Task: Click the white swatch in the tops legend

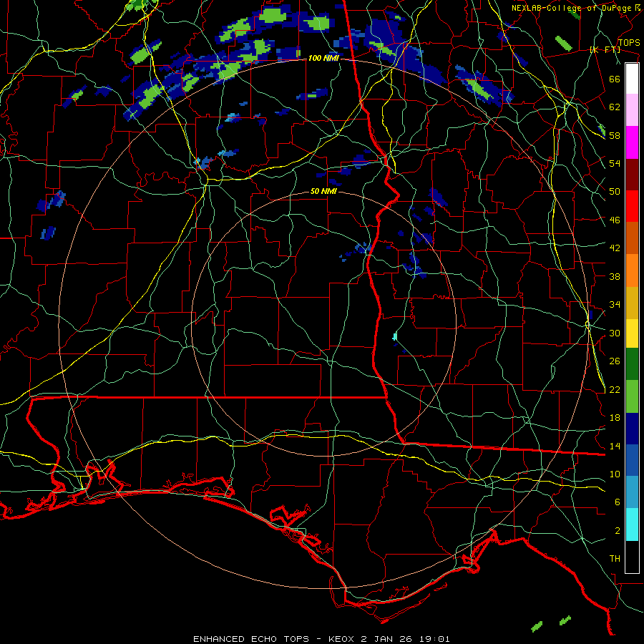Action: (632, 79)
